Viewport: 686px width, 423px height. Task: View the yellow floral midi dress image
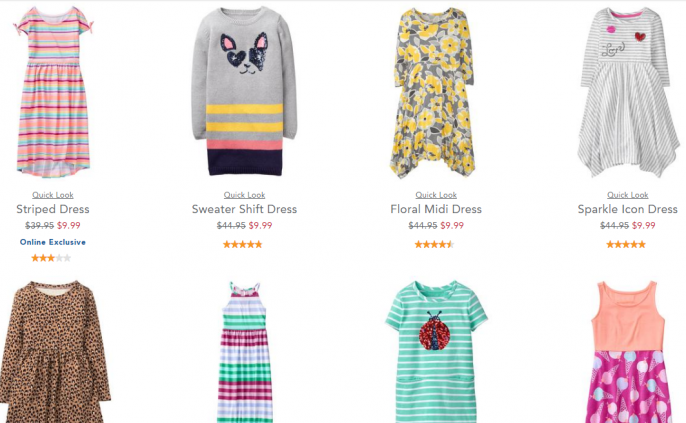pyautogui.click(x=433, y=93)
